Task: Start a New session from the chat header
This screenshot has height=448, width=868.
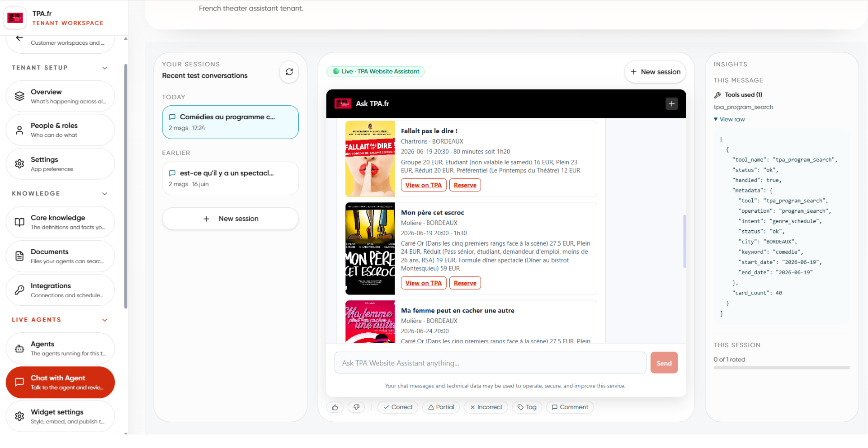Action: (655, 72)
